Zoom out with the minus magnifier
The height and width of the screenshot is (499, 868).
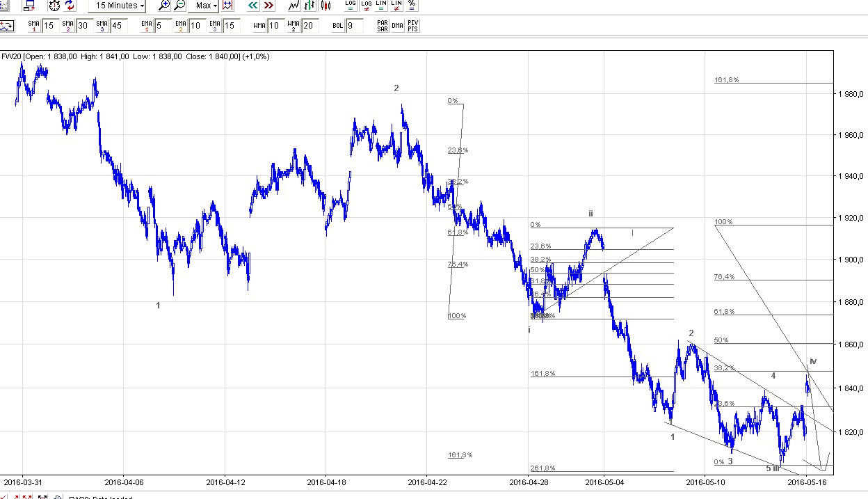179,6
